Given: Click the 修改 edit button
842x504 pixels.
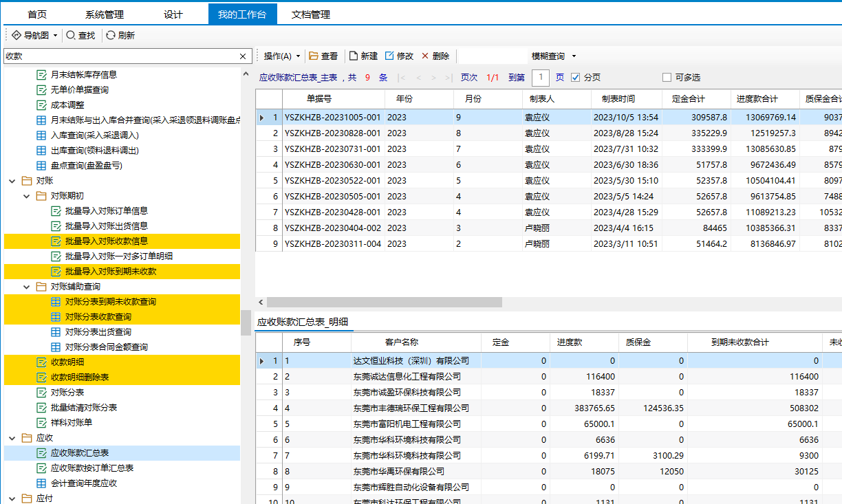Looking at the screenshot, I should (399, 56).
